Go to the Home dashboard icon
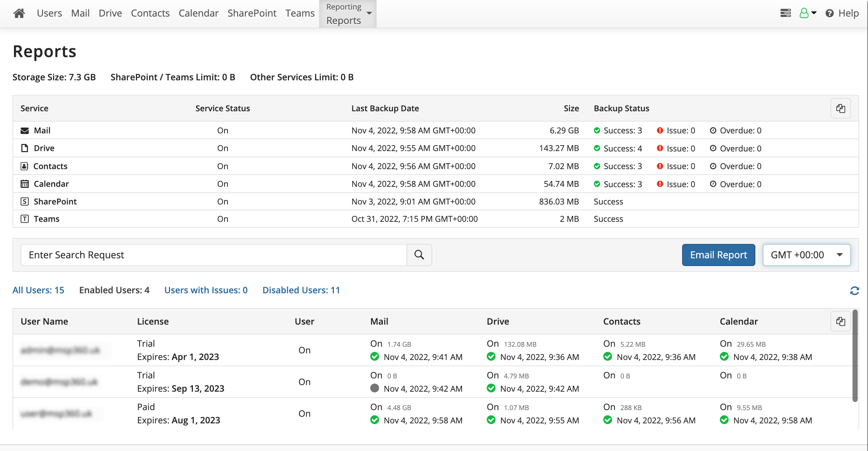 [19, 13]
